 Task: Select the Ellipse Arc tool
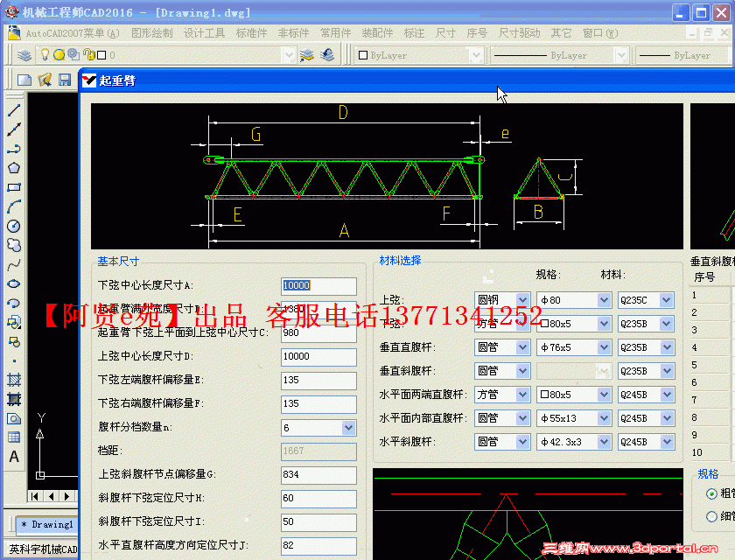click(x=14, y=303)
